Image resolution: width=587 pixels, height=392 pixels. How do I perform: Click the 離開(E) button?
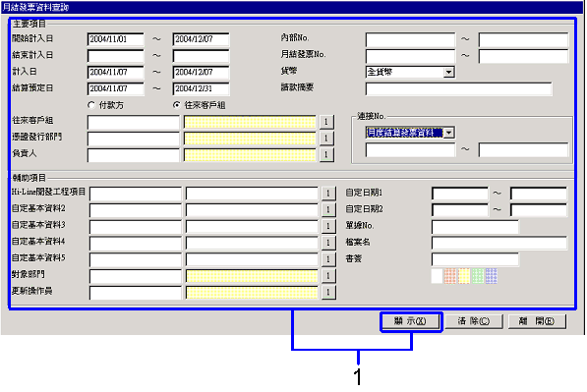[x=537, y=321]
